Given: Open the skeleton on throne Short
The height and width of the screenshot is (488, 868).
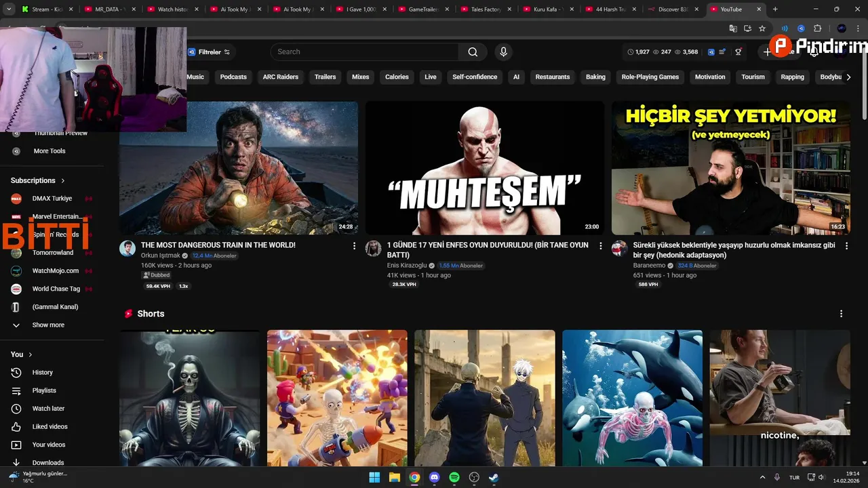Looking at the screenshot, I should 190,399.
